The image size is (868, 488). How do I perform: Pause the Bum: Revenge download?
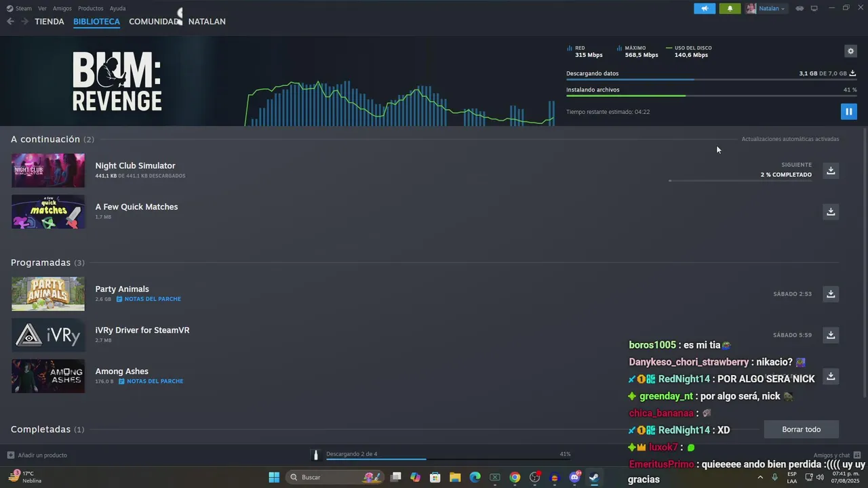(x=848, y=112)
